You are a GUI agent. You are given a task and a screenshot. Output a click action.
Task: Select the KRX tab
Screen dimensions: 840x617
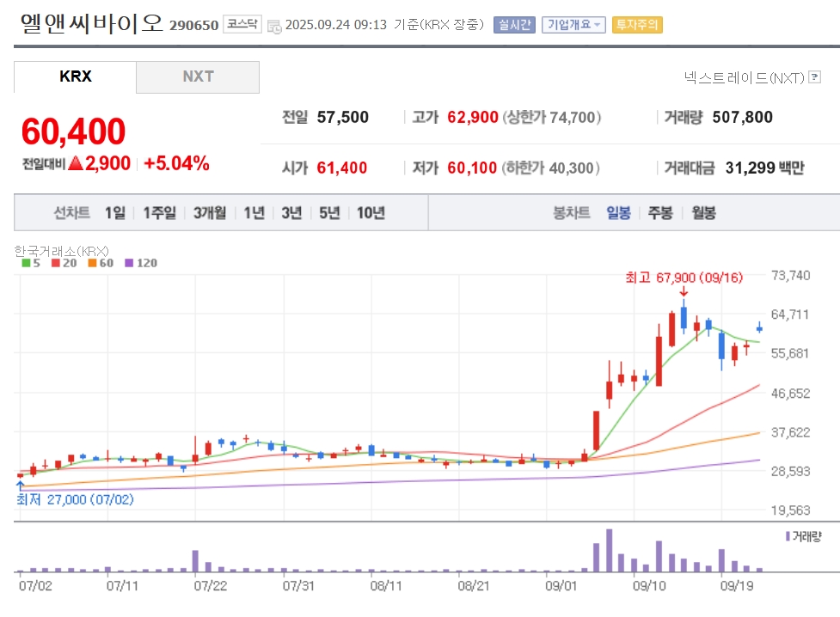(75, 76)
